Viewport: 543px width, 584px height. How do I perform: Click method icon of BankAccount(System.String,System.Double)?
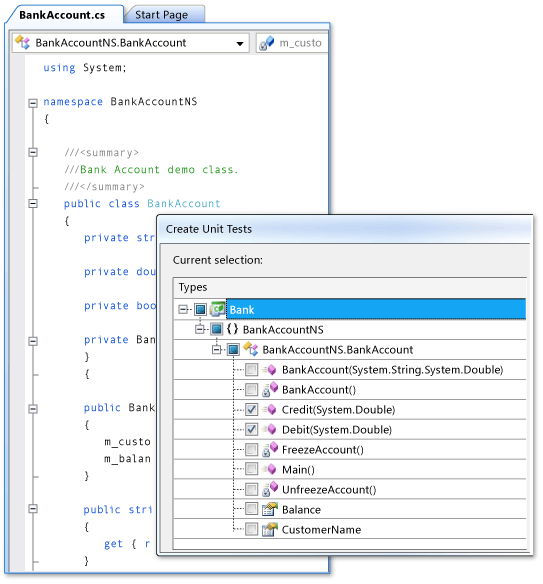pyautogui.click(x=270, y=369)
